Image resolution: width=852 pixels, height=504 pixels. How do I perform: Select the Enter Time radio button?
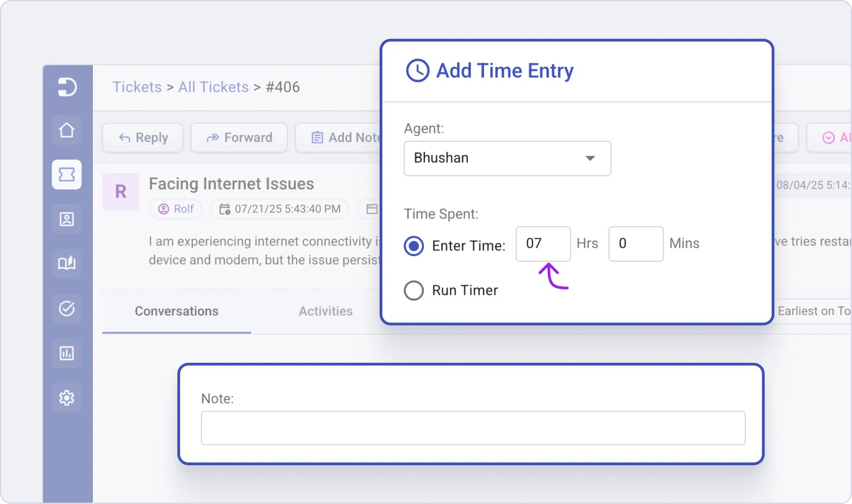[414, 246]
